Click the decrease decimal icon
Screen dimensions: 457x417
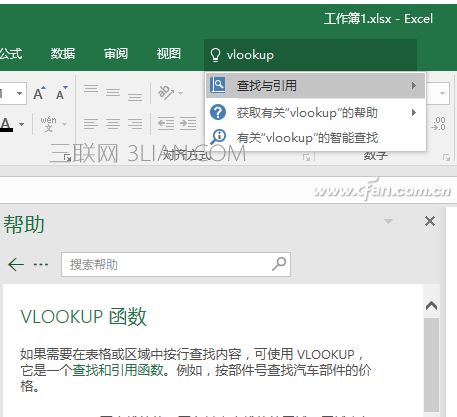(x=438, y=124)
